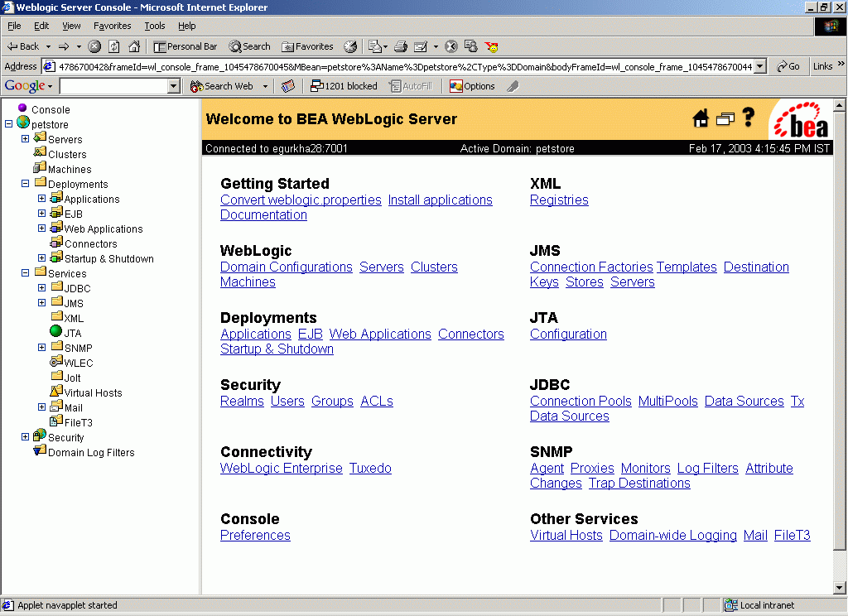The height and width of the screenshot is (616, 848).
Task: Open the address bar history dropdown
Action: point(760,66)
